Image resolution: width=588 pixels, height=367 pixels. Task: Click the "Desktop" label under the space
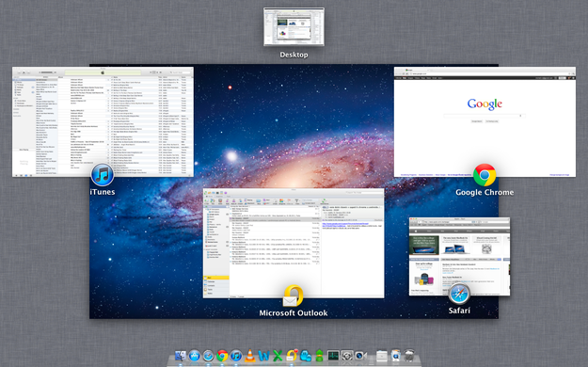coord(294,55)
